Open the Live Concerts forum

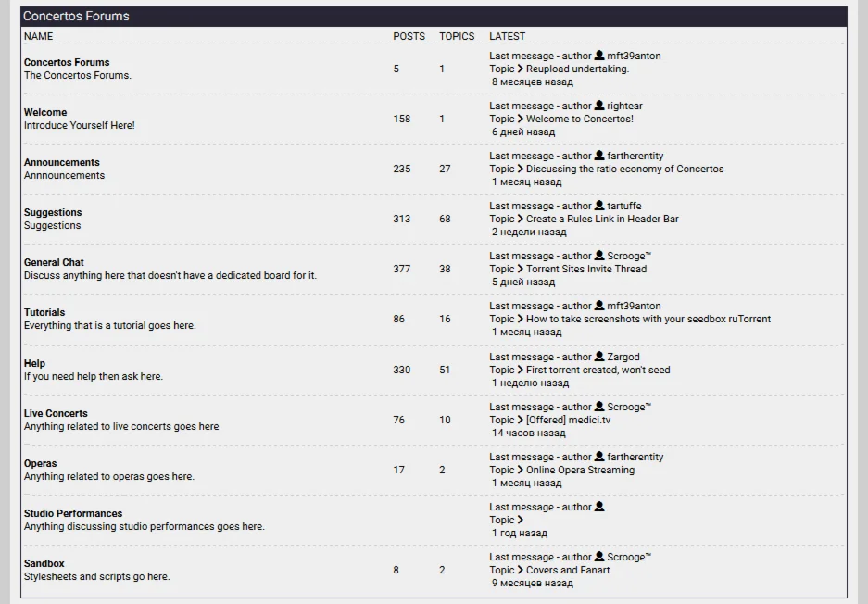click(x=56, y=413)
